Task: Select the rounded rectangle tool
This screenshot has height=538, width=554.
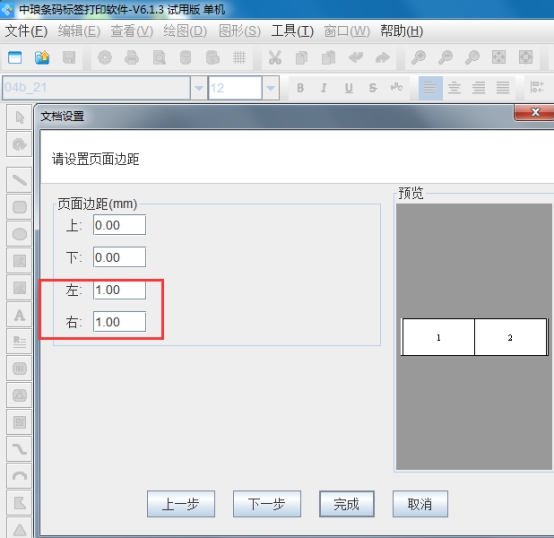Action: [19, 207]
